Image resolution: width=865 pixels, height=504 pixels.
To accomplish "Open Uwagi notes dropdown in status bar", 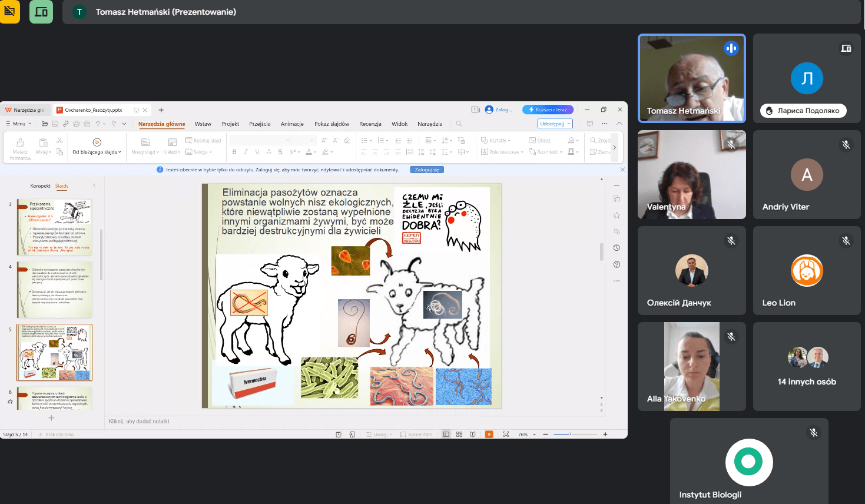I will 379,435.
